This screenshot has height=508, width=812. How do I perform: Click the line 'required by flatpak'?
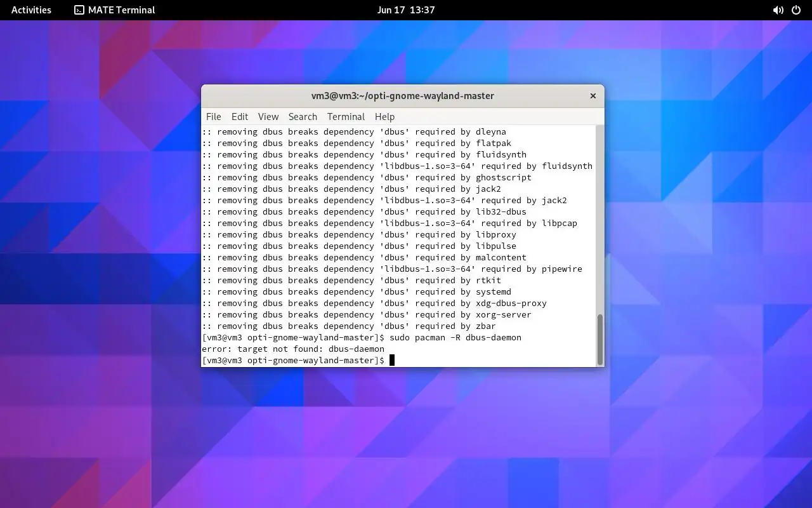(x=357, y=143)
